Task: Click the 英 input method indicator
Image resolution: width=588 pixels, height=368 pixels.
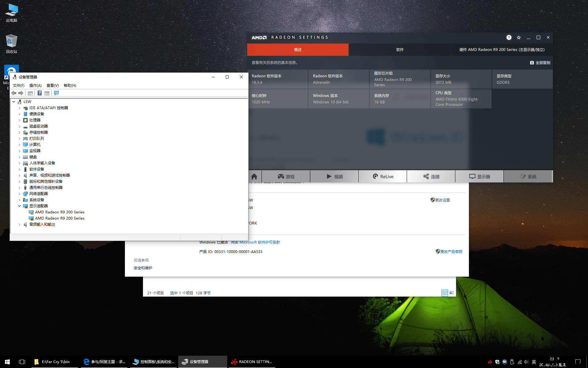Action: [534, 362]
